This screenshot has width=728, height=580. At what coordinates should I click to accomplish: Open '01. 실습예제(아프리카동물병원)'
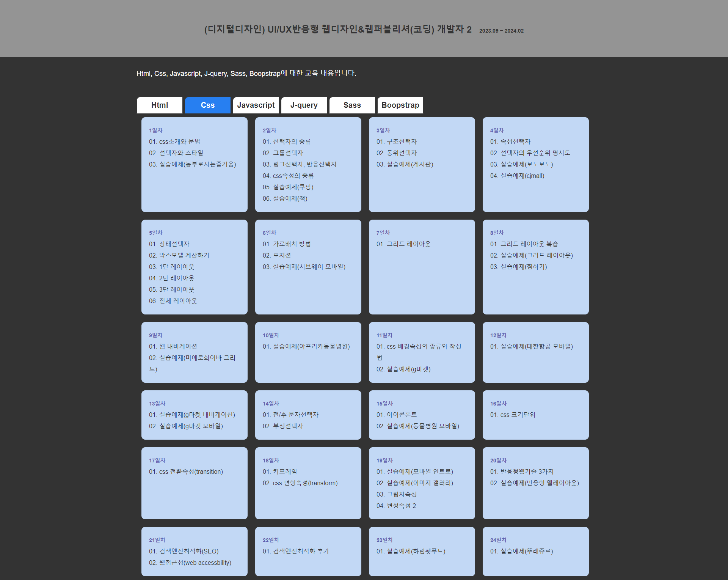(x=306, y=346)
